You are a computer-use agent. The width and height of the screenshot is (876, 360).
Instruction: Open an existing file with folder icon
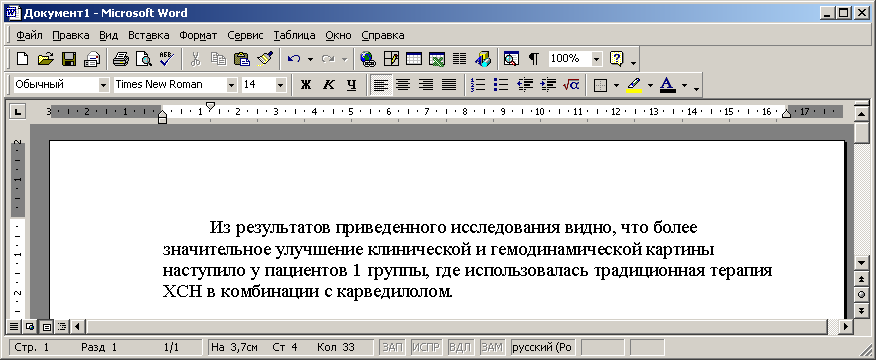point(45,59)
